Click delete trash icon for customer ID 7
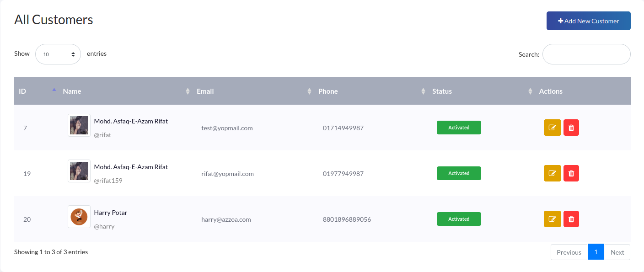644x272 pixels. coord(571,128)
